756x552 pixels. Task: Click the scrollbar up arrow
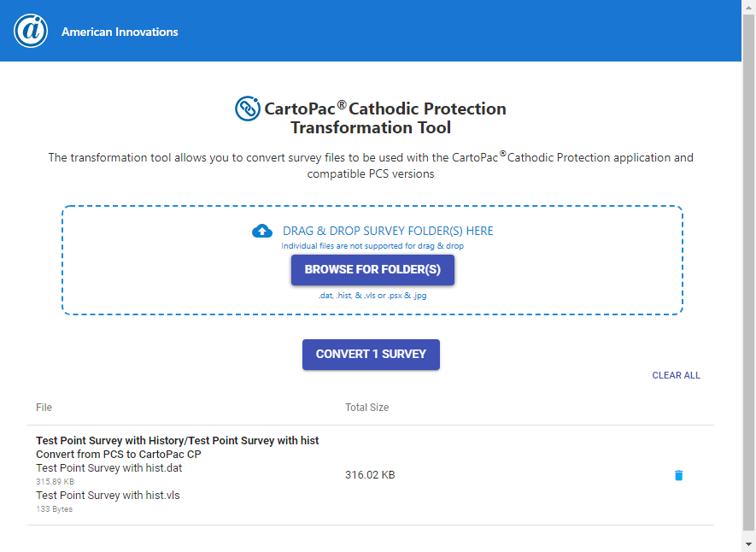[x=748, y=7]
